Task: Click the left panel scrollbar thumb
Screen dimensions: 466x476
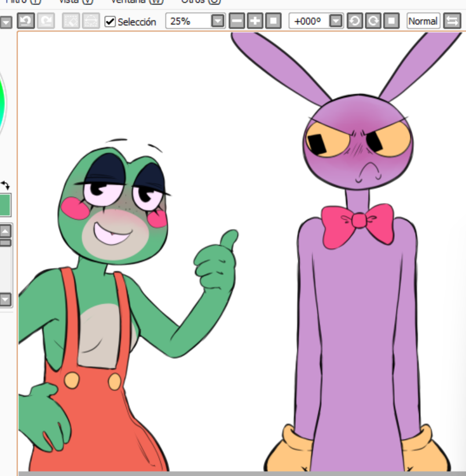Action: [5, 242]
